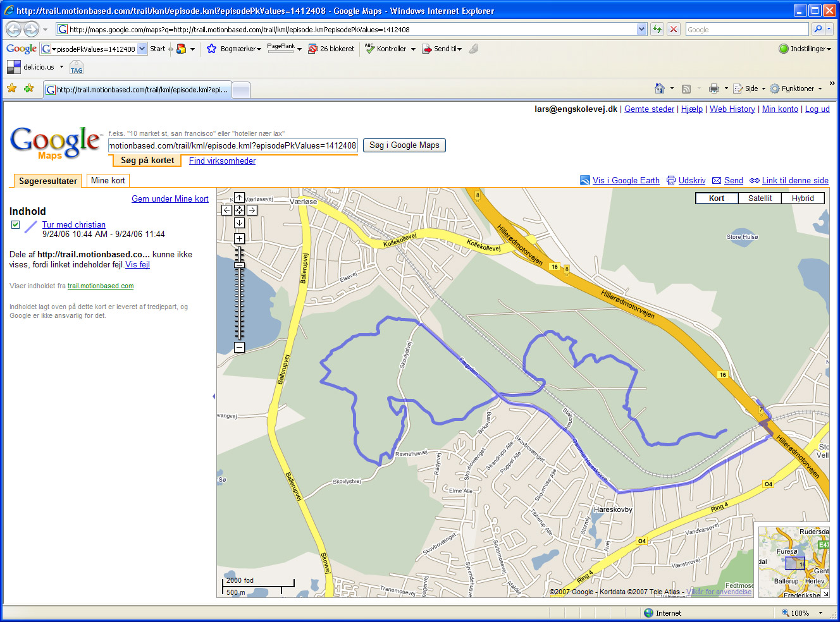
Task: Zoom in with the map plus button
Action: click(239, 238)
